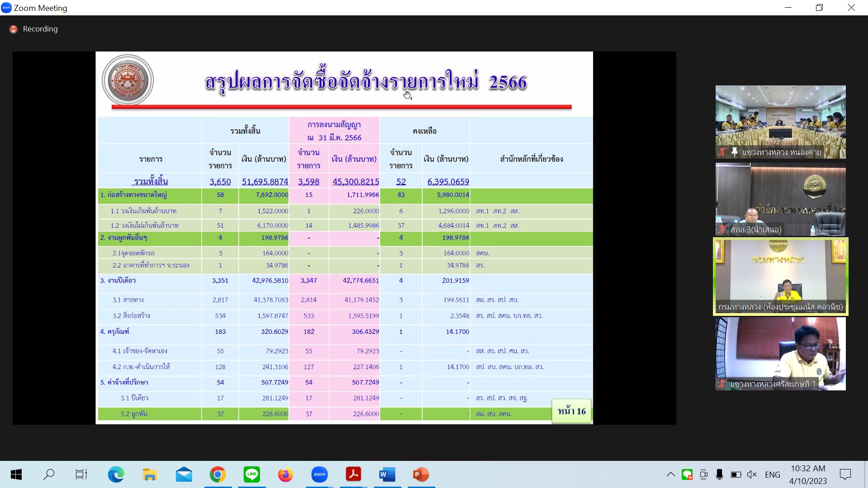868x488 pixels.
Task: Expand hidden system tray icons
Action: click(670, 474)
